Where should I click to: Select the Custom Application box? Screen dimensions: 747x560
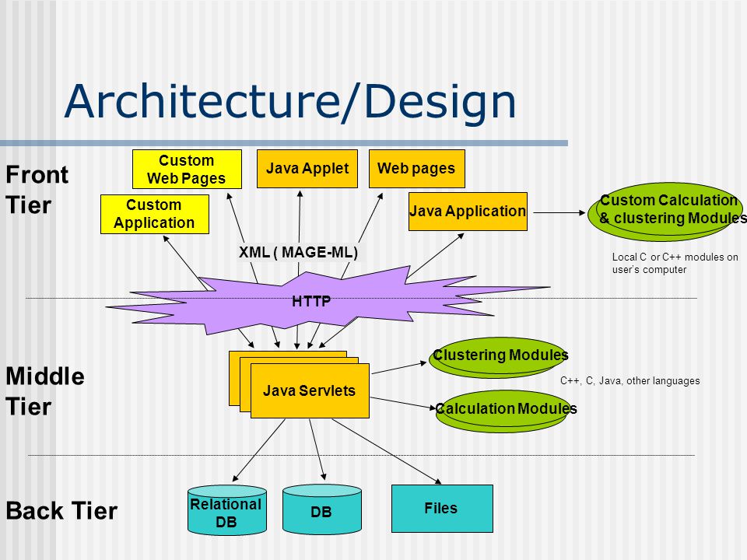(154, 214)
